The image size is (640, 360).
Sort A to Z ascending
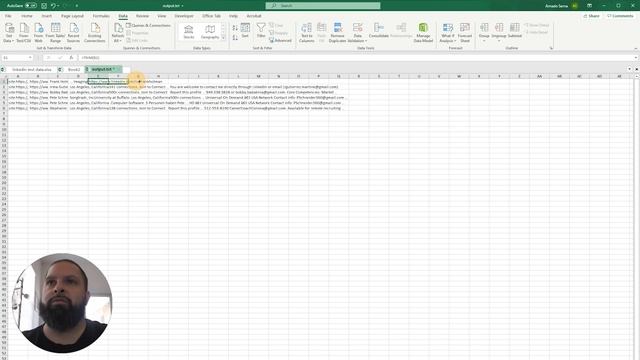click(235, 28)
